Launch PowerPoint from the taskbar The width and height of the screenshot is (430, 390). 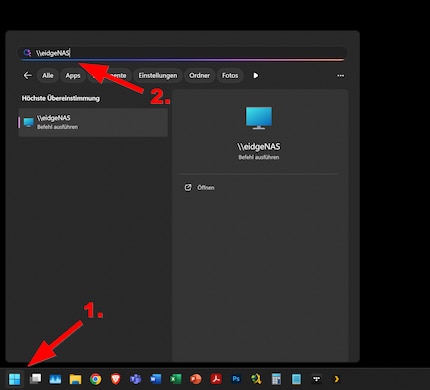tap(196, 379)
